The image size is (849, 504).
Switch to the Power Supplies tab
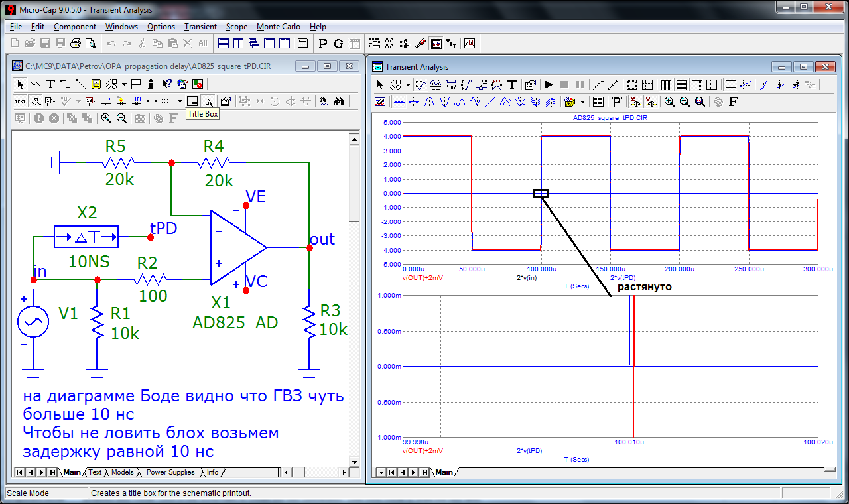(x=170, y=472)
